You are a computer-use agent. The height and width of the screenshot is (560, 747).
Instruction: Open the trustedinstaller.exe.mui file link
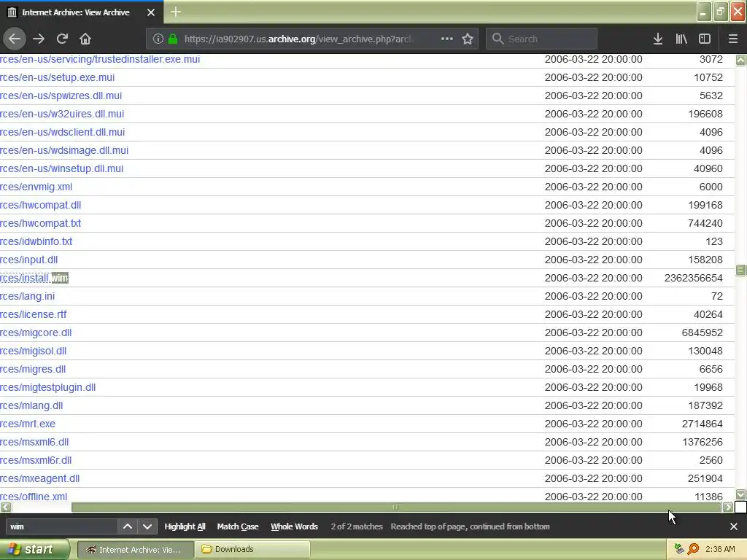tap(100, 59)
